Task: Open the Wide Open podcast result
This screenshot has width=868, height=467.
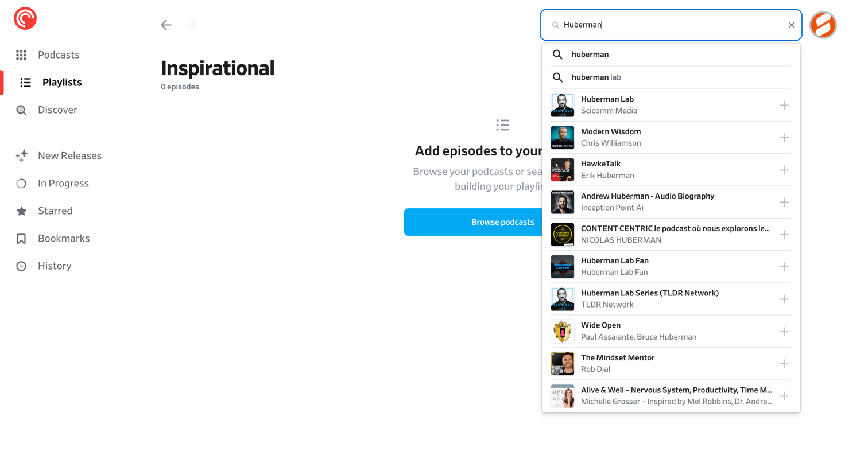Action: pyautogui.click(x=671, y=332)
